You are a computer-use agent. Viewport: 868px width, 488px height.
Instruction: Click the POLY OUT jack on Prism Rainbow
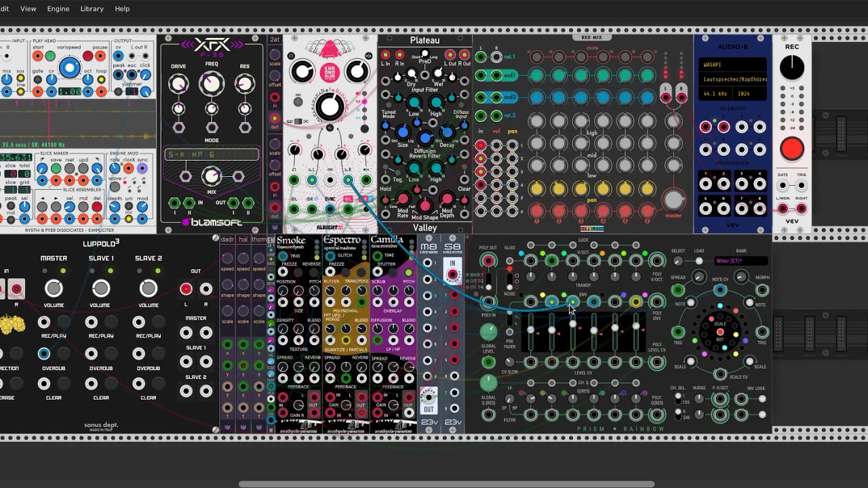(x=488, y=262)
